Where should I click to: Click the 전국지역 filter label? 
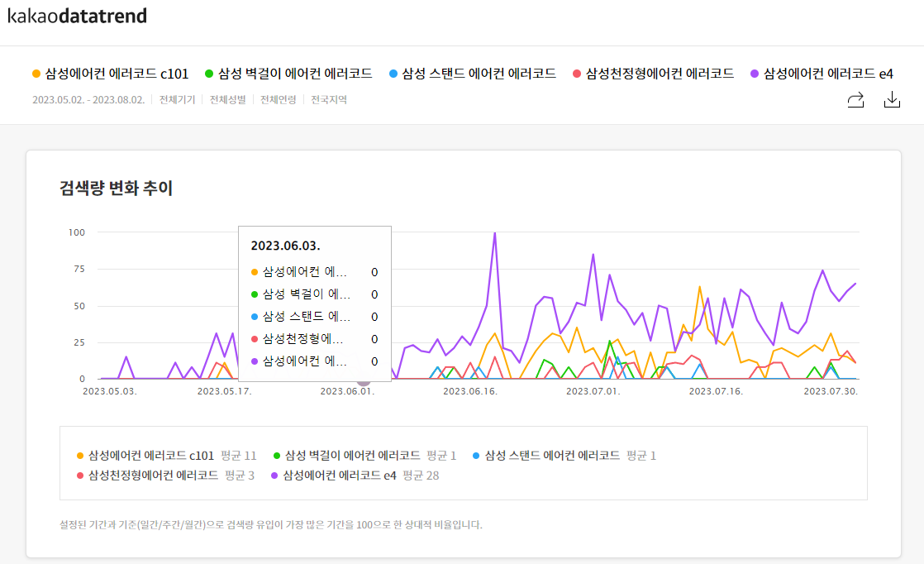[x=329, y=99]
